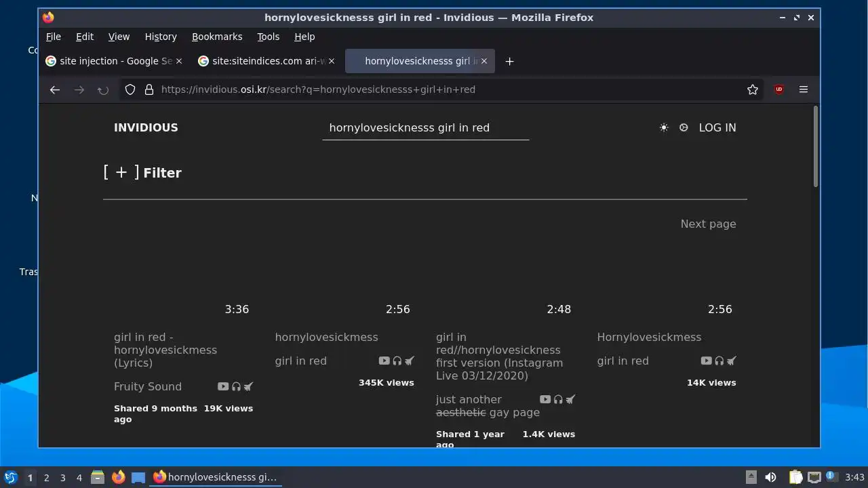Open girl in red - hornylovesickmess (Lyrics) video
This screenshot has height=488, width=868.
pos(165,350)
